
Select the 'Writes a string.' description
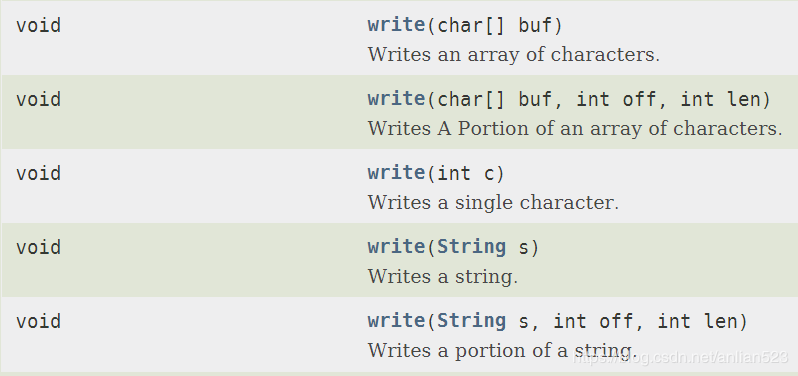[x=442, y=277]
